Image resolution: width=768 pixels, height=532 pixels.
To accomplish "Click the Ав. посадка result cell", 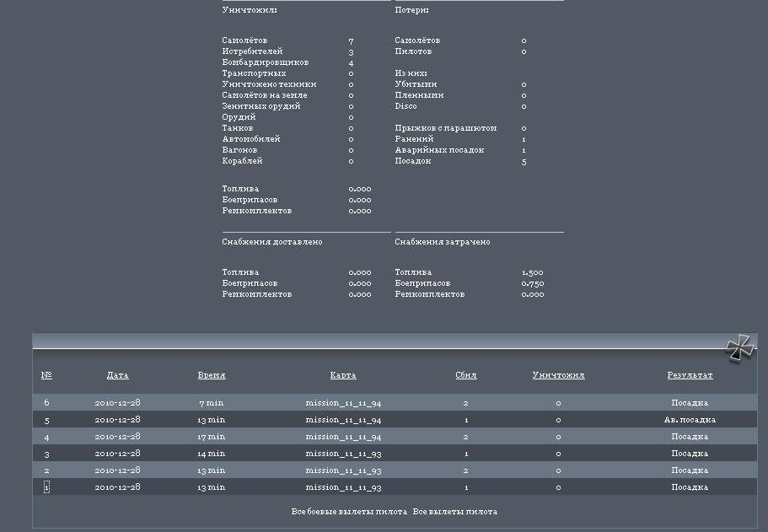I will 690,420.
